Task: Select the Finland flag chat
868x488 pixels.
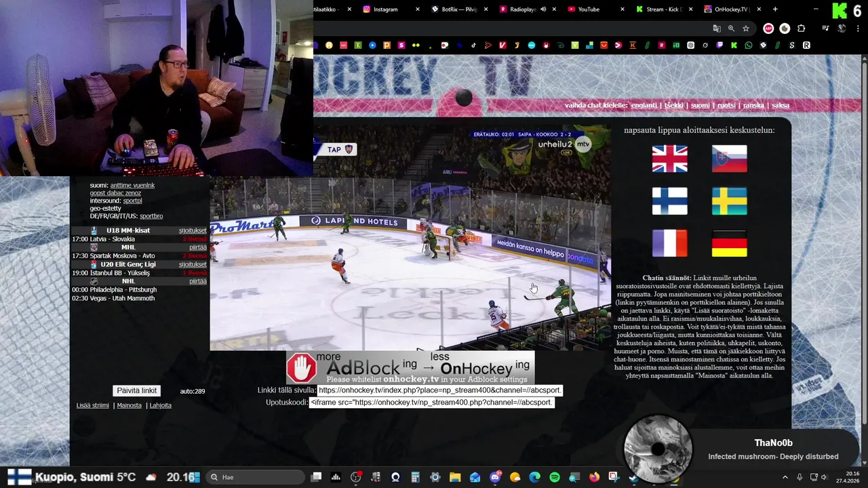Action: pos(670,201)
